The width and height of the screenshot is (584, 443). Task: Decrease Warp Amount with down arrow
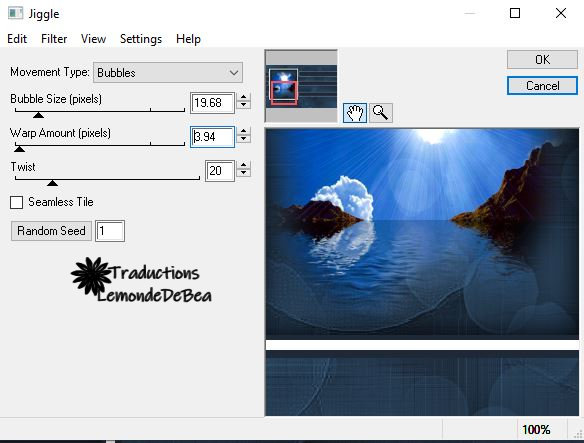[x=244, y=139]
